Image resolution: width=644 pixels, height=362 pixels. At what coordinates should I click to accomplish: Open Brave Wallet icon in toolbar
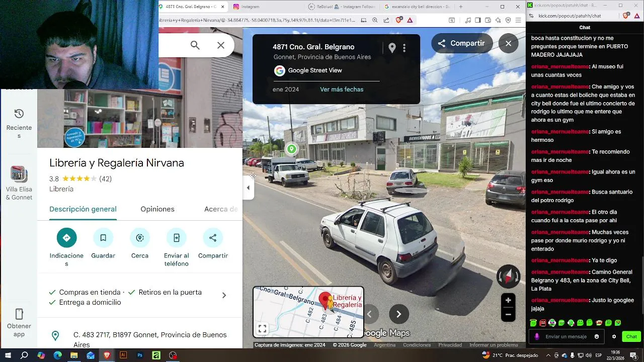click(x=488, y=20)
